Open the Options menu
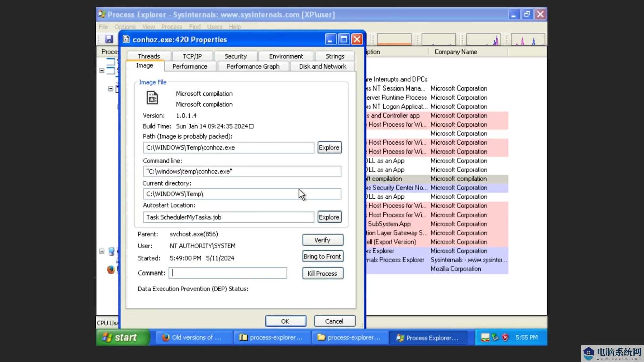 [125, 27]
